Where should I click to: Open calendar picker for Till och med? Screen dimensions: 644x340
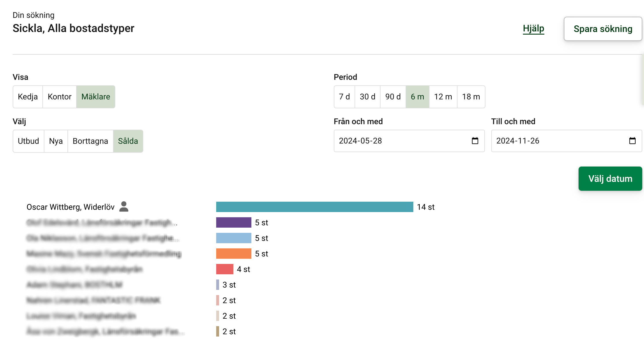coord(632,141)
